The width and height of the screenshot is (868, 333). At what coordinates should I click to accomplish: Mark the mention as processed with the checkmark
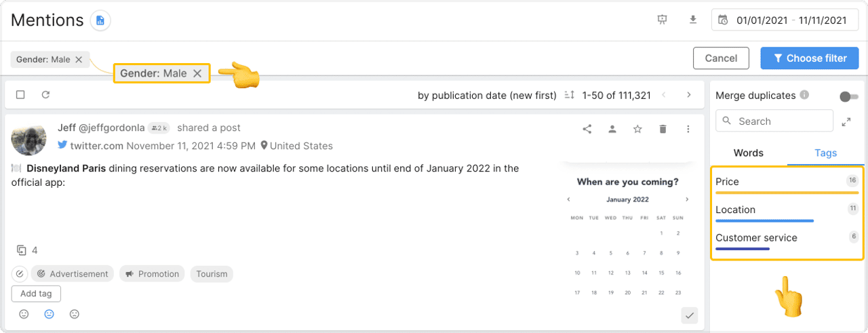pyautogui.click(x=689, y=315)
